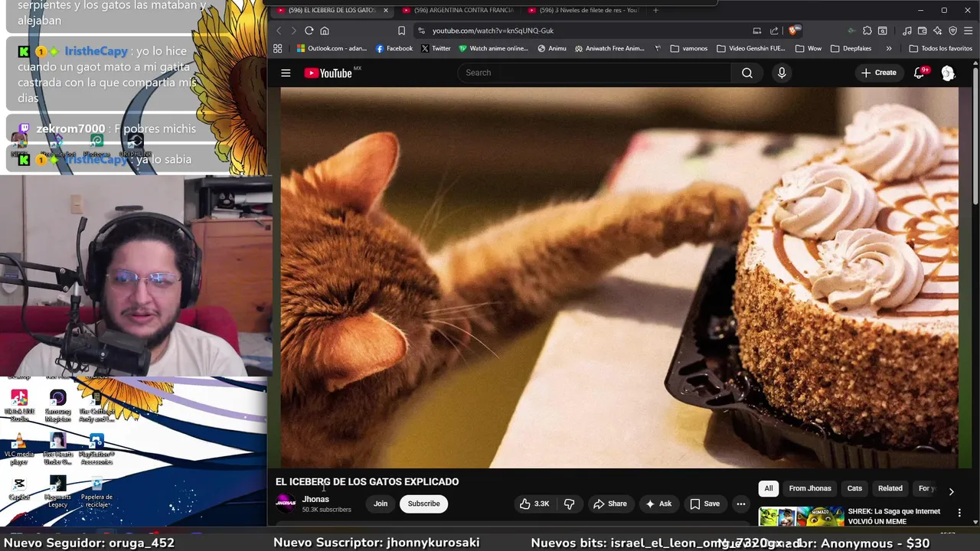Switch to the 3 Niveles de filete tab

(x=583, y=10)
